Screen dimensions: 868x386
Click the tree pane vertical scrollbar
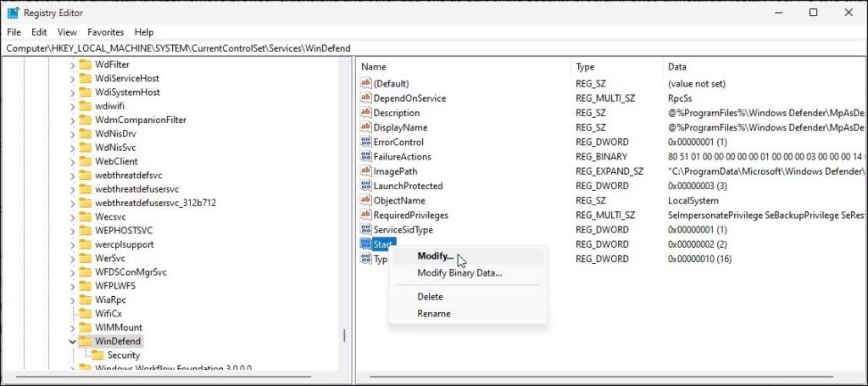click(344, 335)
